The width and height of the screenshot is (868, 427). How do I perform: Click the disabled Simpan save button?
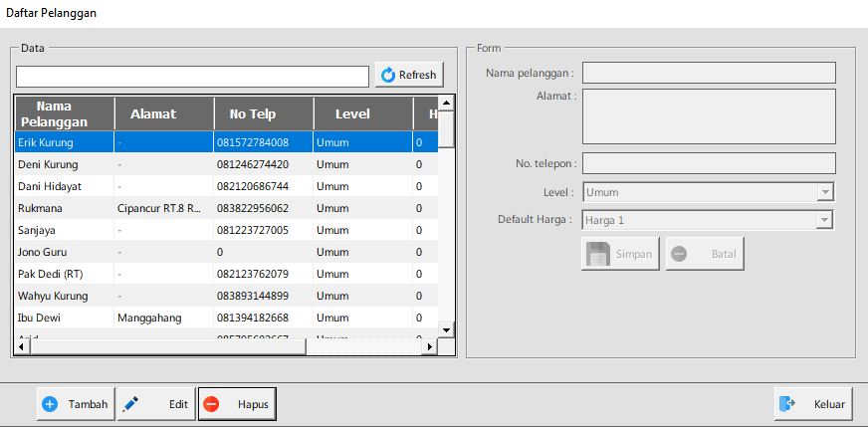pyautogui.click(x=620, y=254)
